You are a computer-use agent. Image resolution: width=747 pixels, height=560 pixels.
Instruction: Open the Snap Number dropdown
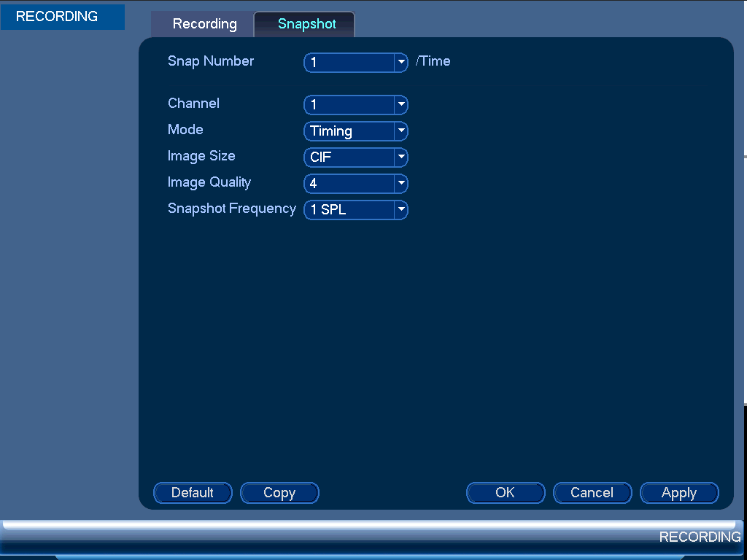(356, 63)
